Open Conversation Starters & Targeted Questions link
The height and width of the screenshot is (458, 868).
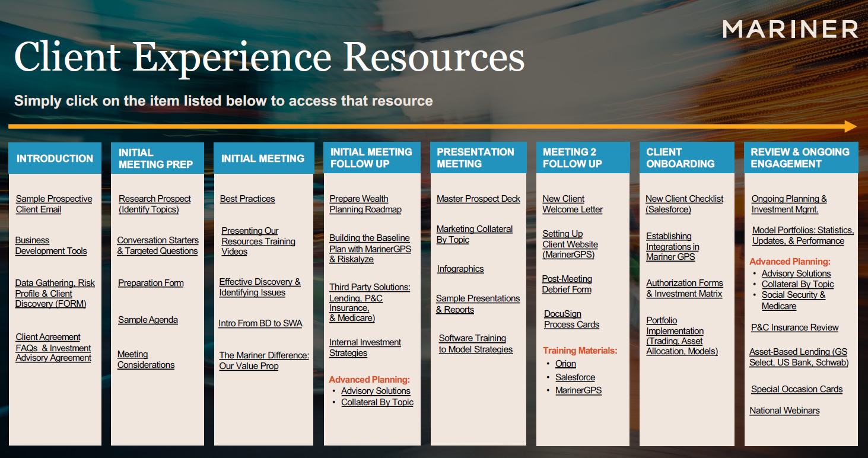click(158, 246)
